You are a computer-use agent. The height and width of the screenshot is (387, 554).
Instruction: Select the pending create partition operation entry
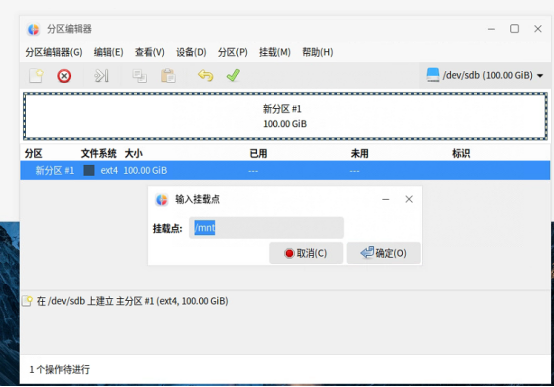point(125,301)
